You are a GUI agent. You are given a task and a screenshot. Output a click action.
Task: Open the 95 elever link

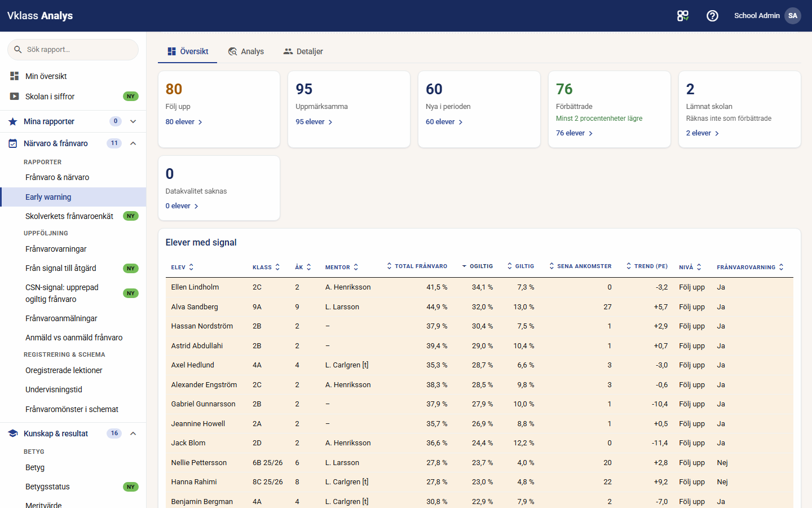coord(314,122)
